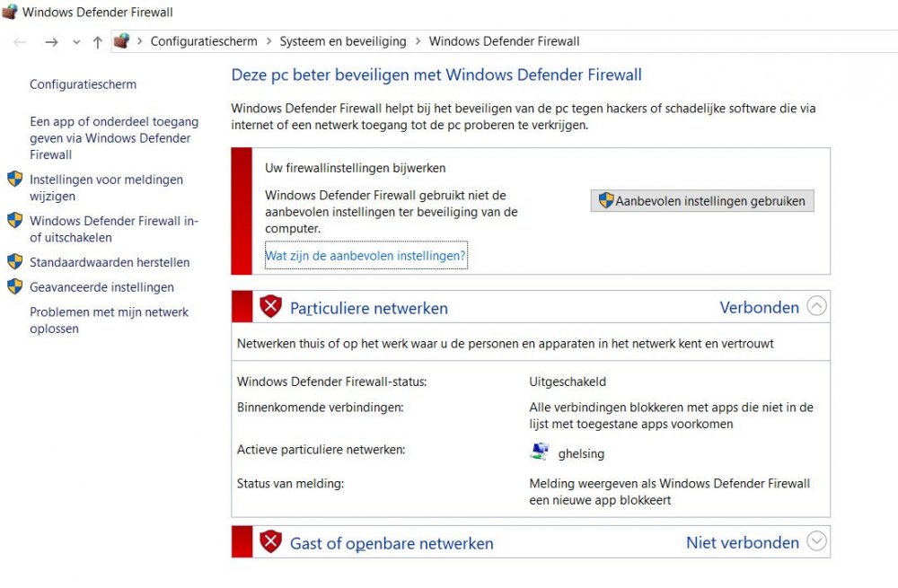This screenshot has height=588, width=898.
Task: Click the ghelsing network icon
Action: click(x=539, y=452)
